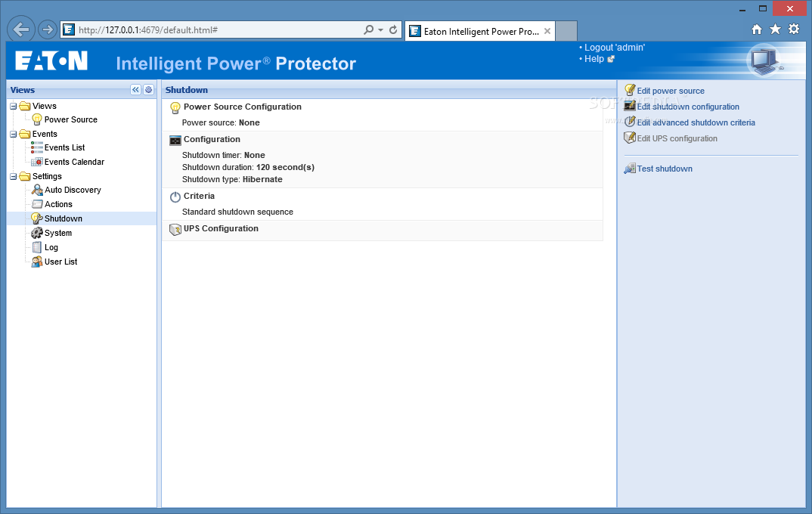Open Events List view
Image resolution: width=812 pixels, height=514 pixels.
[65, 147]
